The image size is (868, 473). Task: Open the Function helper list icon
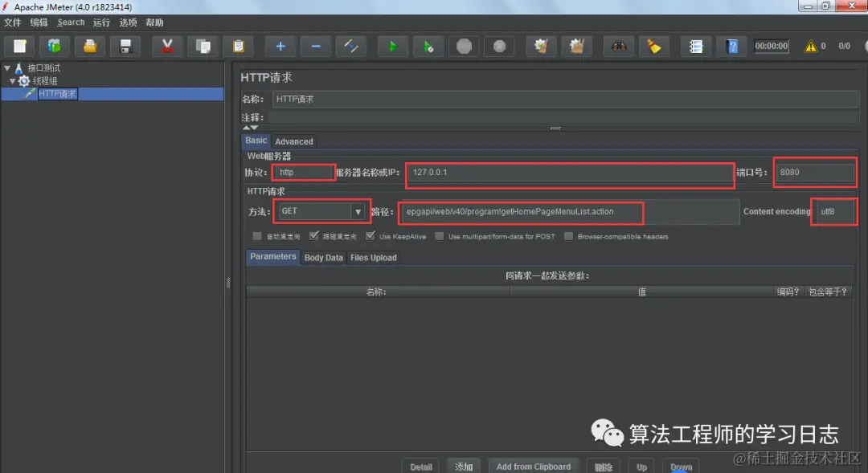coord(696,47)
